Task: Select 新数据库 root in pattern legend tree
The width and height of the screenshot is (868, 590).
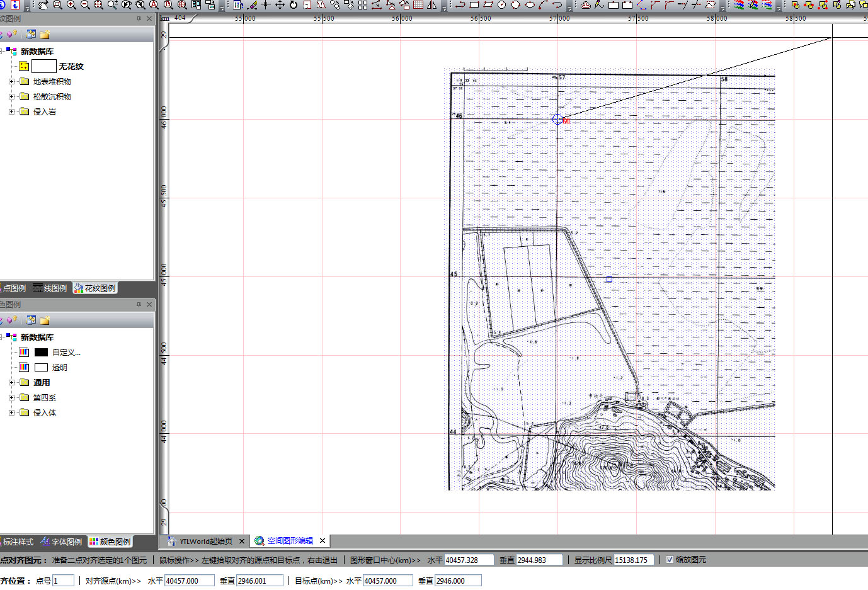Action: pos(37,51)
